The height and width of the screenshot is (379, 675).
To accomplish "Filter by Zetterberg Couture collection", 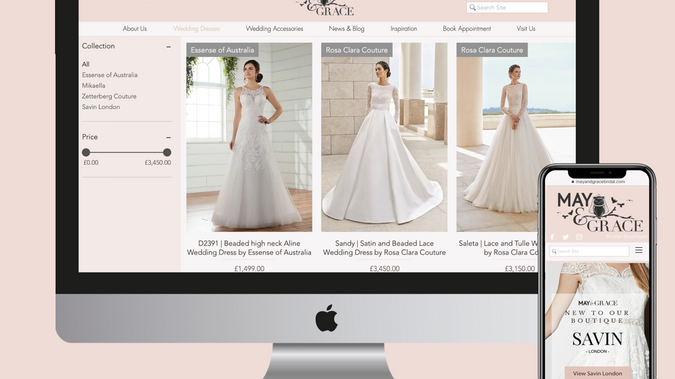I will click(109, 96).
